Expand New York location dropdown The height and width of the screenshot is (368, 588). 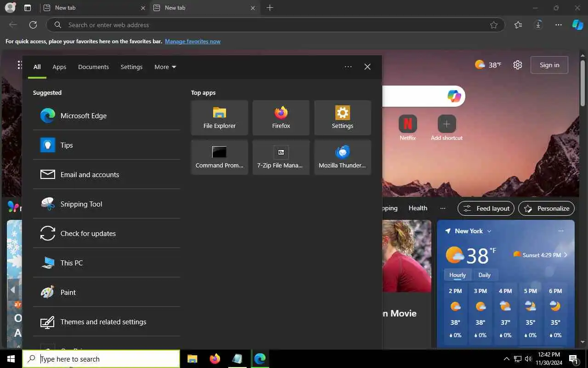(489, 231)
